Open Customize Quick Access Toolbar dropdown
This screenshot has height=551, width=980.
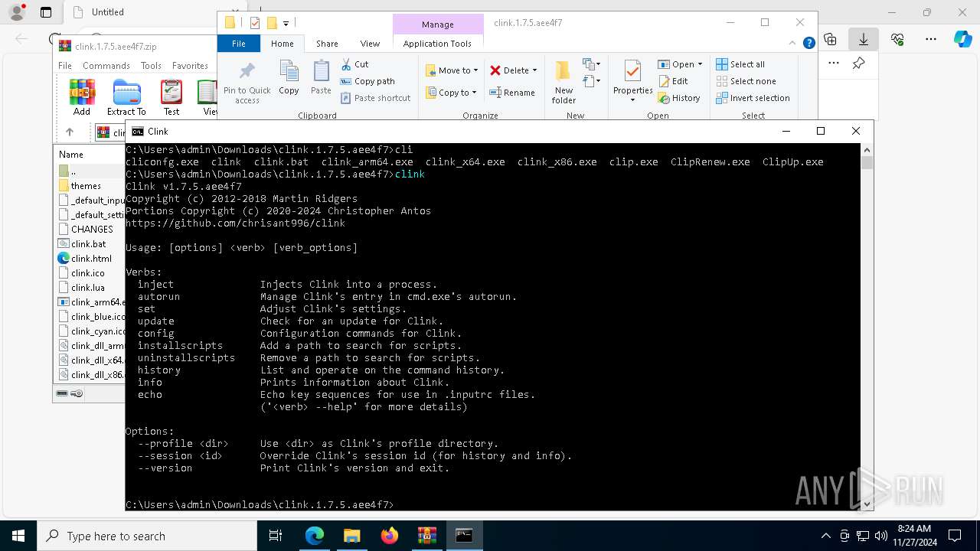click(286, 24)
